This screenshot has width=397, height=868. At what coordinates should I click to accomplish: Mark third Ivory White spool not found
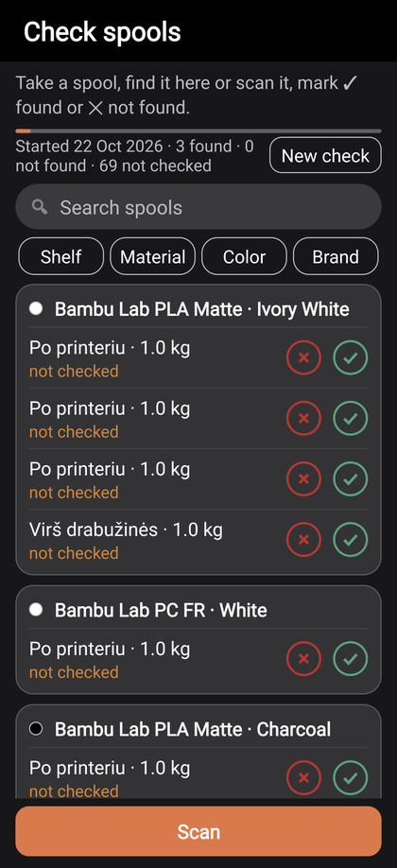(x=303, y=478)
